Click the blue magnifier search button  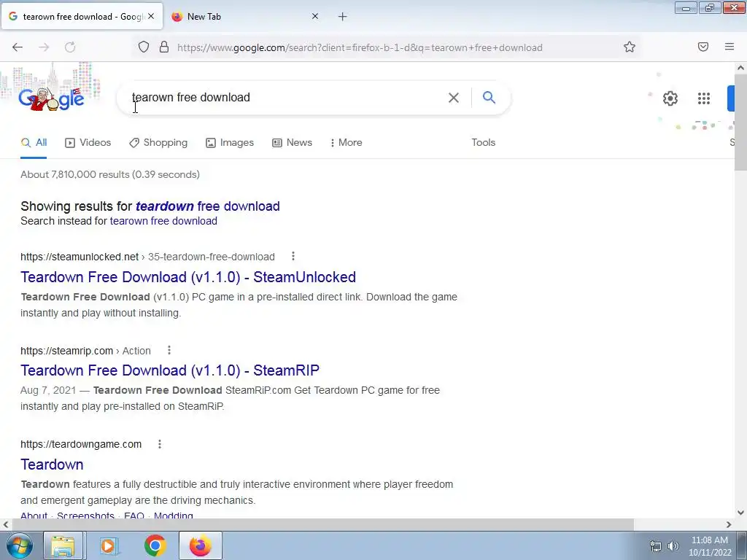(x=489, y=98)
